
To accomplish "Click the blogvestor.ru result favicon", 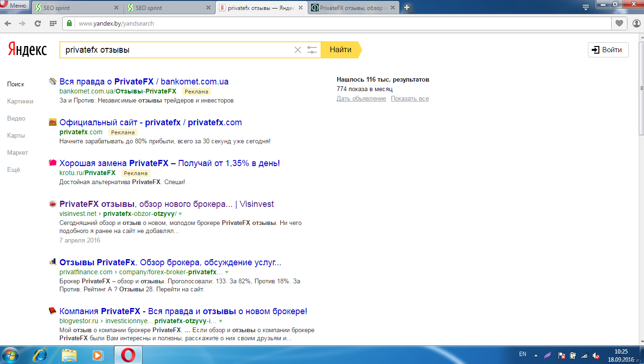I will tap(53, 311).
